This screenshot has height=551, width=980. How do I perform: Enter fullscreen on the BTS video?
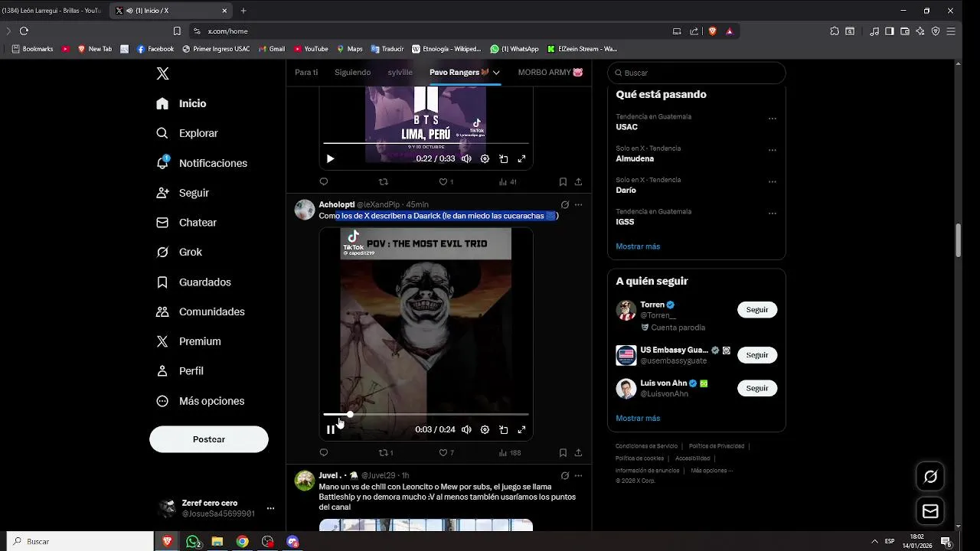tap(521, 158)
